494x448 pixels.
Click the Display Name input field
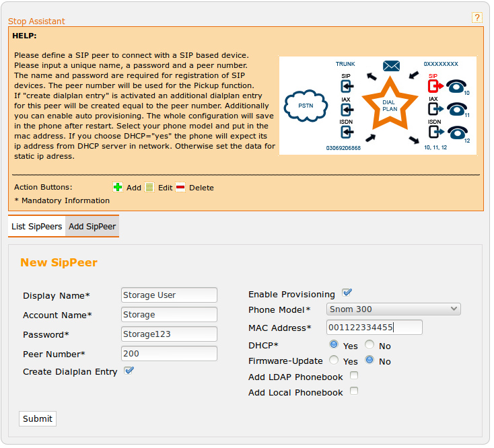tap(169, 295)
